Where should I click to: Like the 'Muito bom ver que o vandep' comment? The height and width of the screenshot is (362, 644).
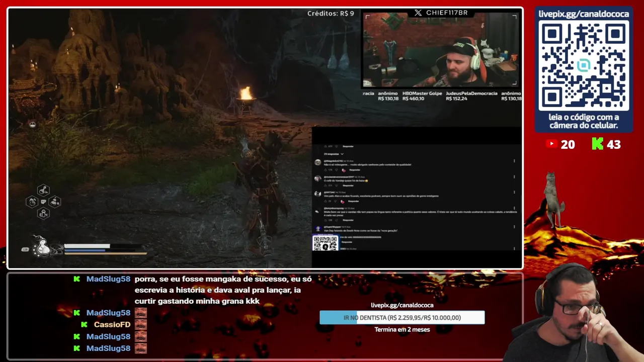click(326, 220)
